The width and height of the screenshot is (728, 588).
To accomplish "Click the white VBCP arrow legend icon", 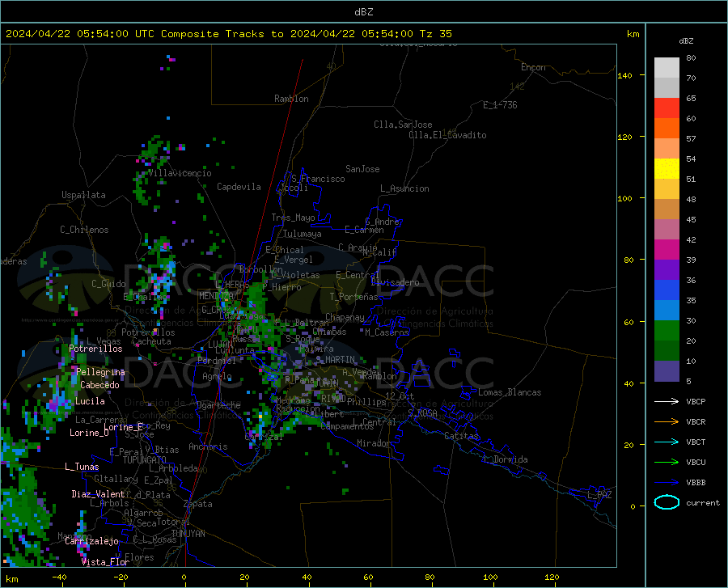I will pos(667,401).
